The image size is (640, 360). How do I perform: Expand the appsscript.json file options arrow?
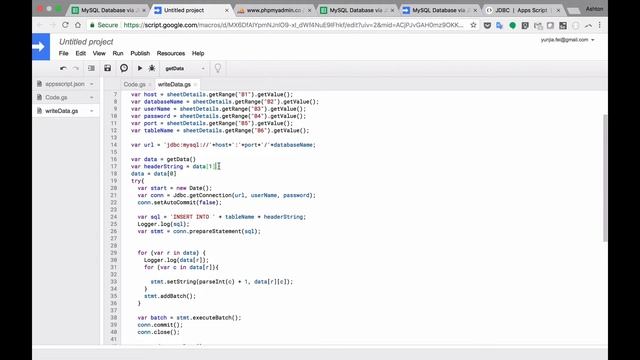coord(92,84)
